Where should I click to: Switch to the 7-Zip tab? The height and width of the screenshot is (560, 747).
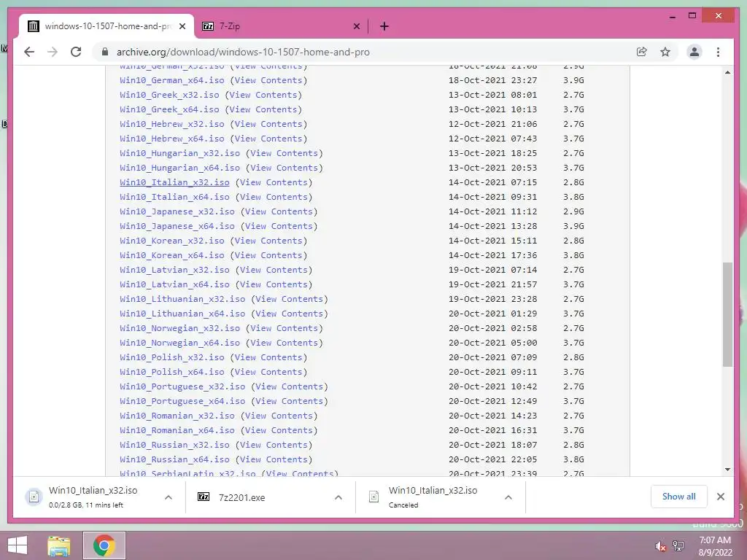[281, 26]
